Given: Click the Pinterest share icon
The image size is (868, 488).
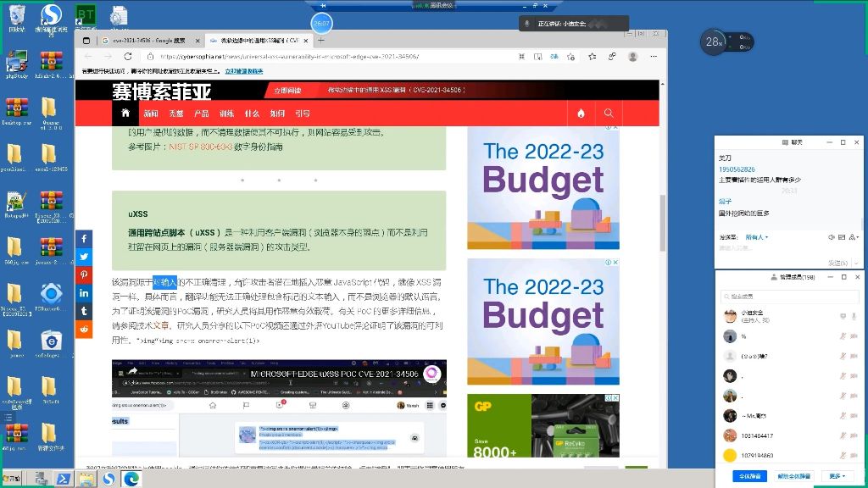Looking at the screenshot, I should (84, 275).
